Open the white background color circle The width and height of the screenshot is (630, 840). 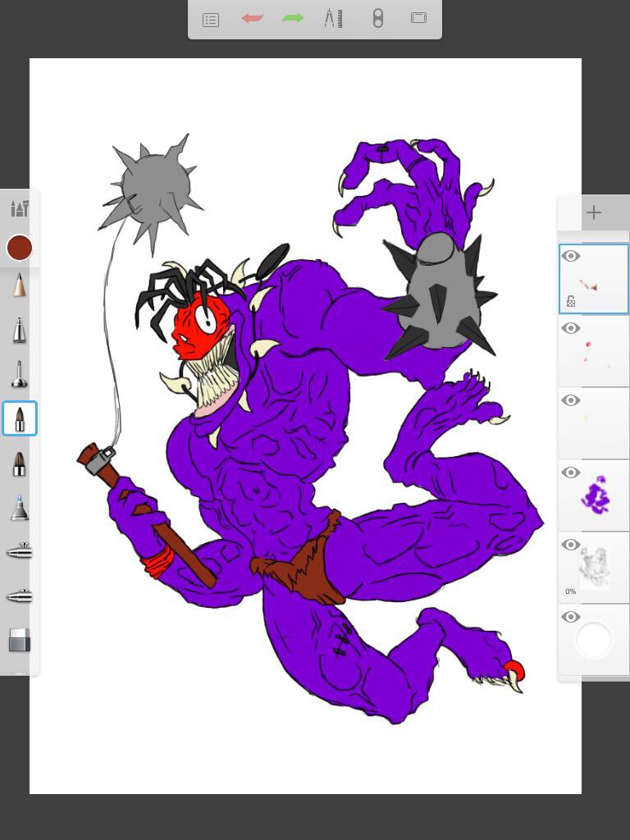pyautogui.click(x=594, y=640)
